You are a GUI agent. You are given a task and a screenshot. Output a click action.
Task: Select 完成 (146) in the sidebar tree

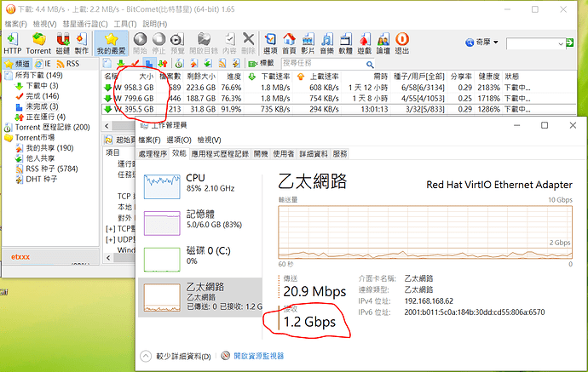tap(43, 96)
